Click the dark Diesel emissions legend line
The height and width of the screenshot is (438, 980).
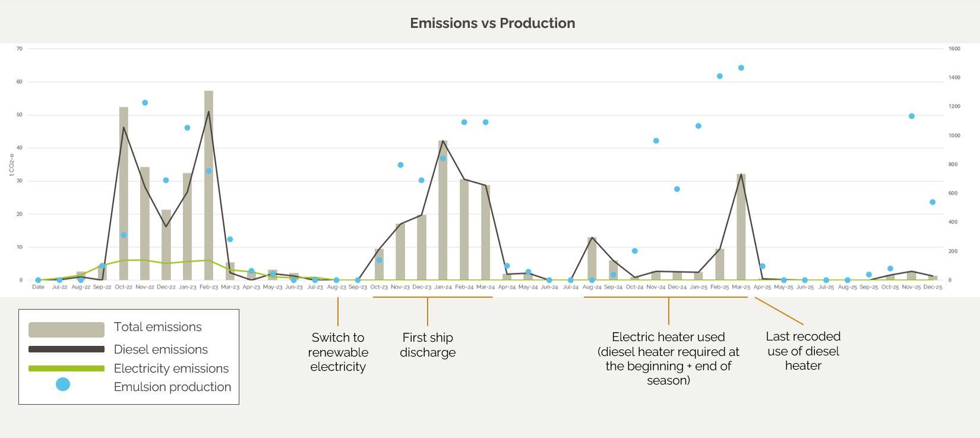pos(67,349)
